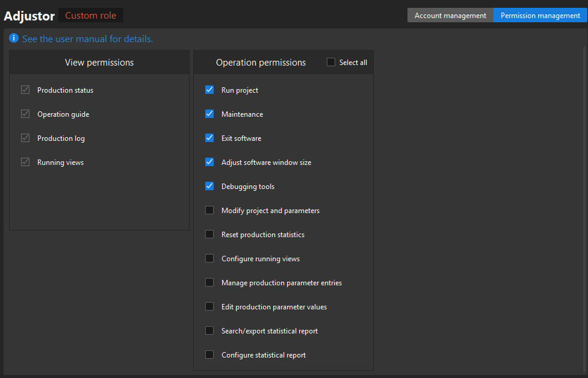Enable Reset production statistics checkbox
Viewport: 588px width, 378px height.
click(x=209, y=234)
